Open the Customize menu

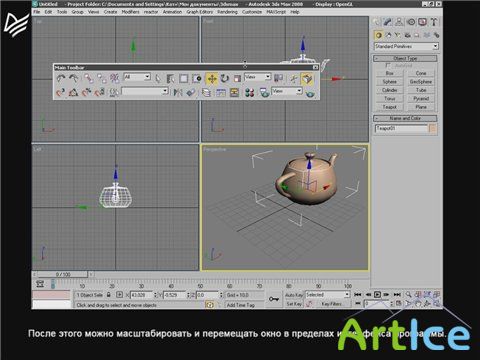pos(252,12)
